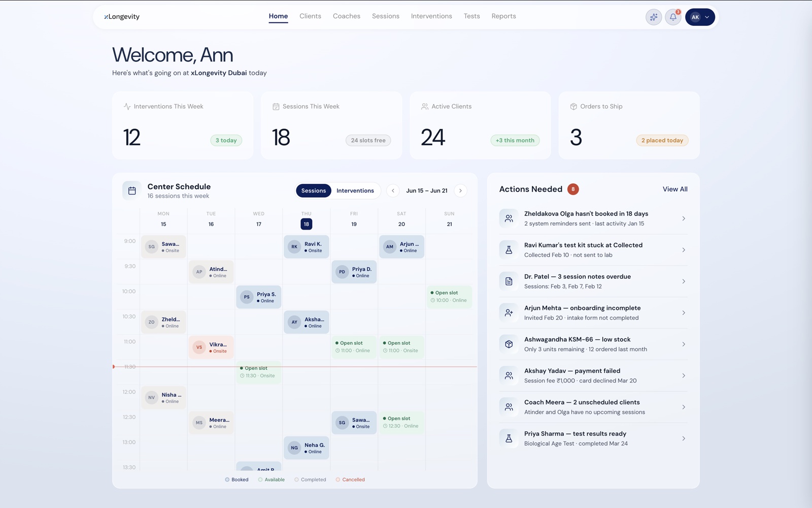Book Wednesday 11:30 Onsite open slot
The image size is (812, 508).
coord(259,372)
